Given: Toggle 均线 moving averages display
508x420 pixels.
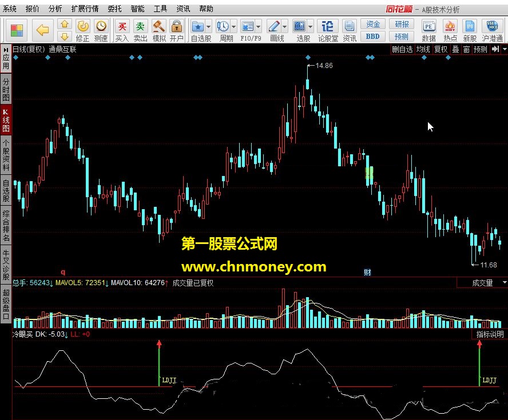Looking at the screenshot, I should click(x=423, y=49).
